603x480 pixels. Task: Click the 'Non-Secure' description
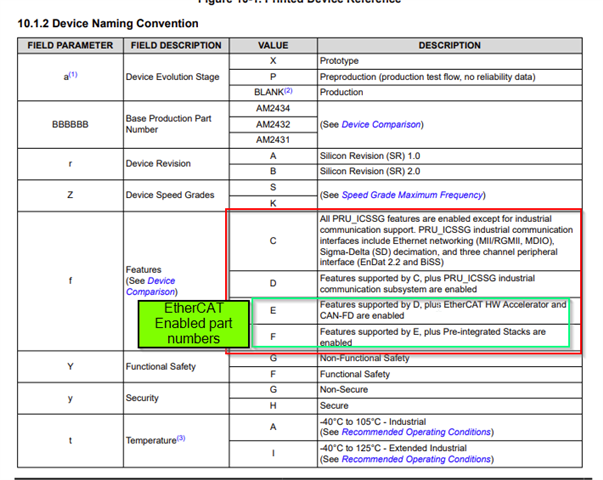point(344,390)
